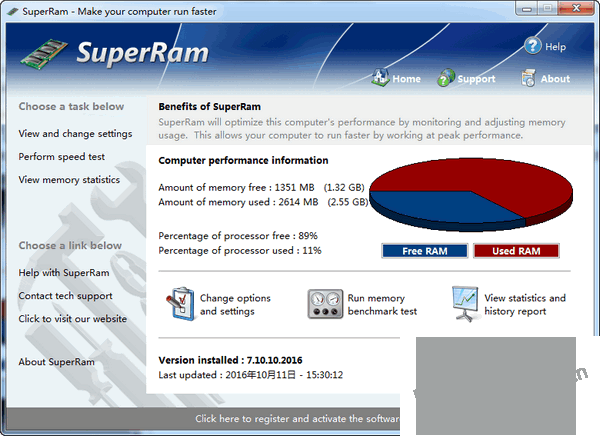
Task: Select Contact tech support link
Action: [65, 296]
